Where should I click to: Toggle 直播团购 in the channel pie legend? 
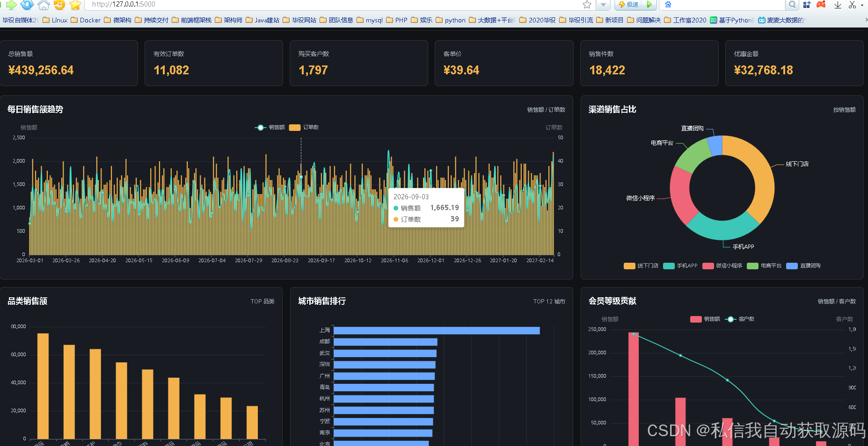[803, 266]
